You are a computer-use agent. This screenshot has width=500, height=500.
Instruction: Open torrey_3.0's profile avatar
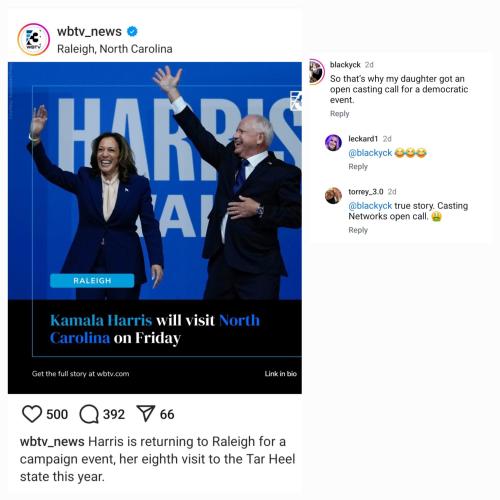tap(333, 195)
